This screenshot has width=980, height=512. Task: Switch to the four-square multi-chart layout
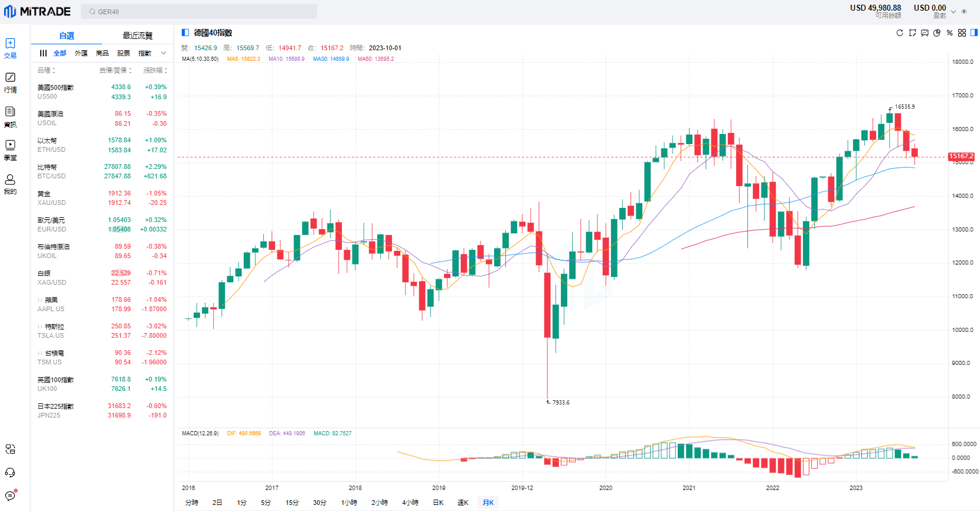tap(962, 33)
